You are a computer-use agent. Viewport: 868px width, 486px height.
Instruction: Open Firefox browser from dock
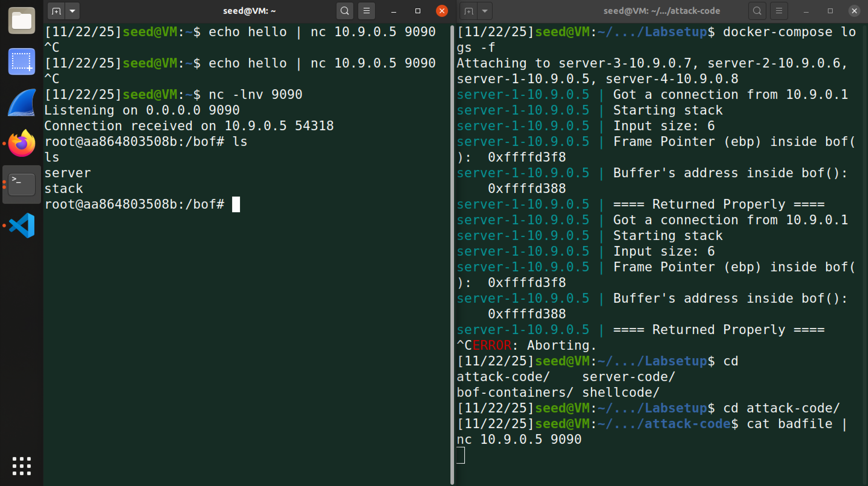click(22, 143)
